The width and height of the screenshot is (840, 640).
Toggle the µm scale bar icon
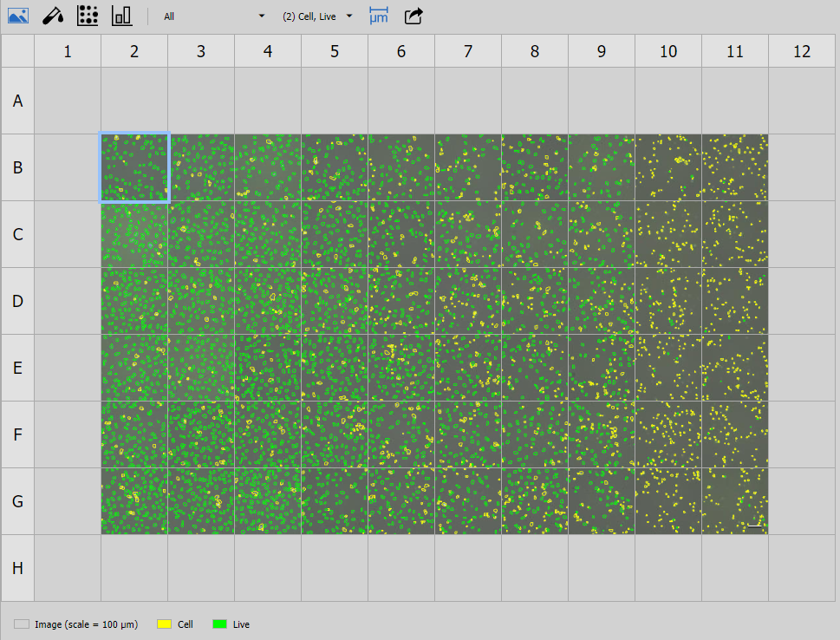379,16
